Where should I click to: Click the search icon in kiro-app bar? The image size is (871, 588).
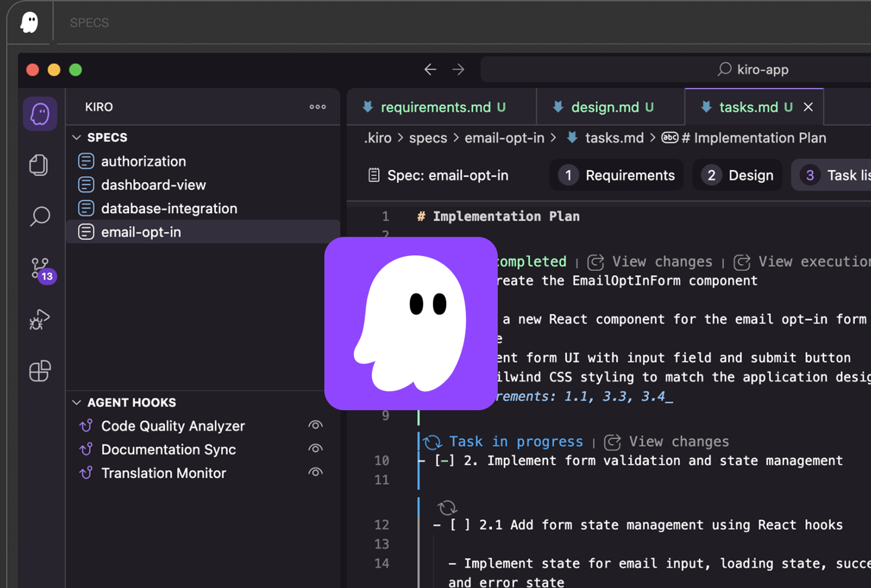[x=724, y=69]
